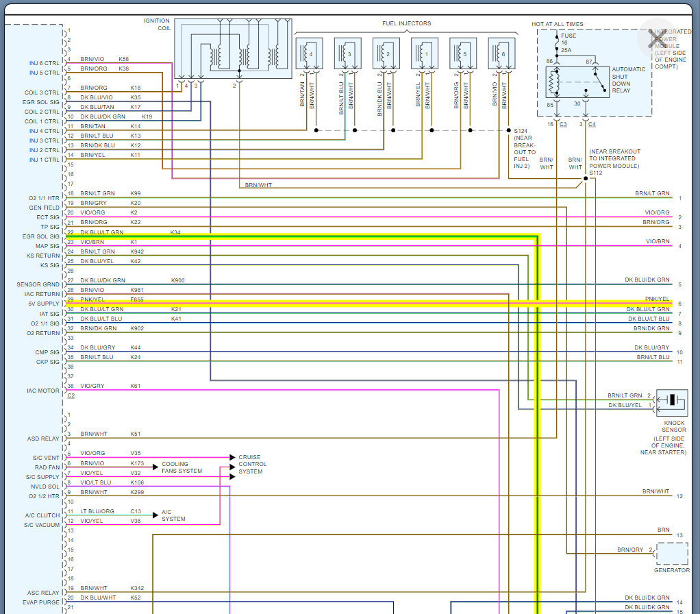700x614 pixels.
Task: Click the 'FUSE 16 25A' label
Action: (568, 43)
